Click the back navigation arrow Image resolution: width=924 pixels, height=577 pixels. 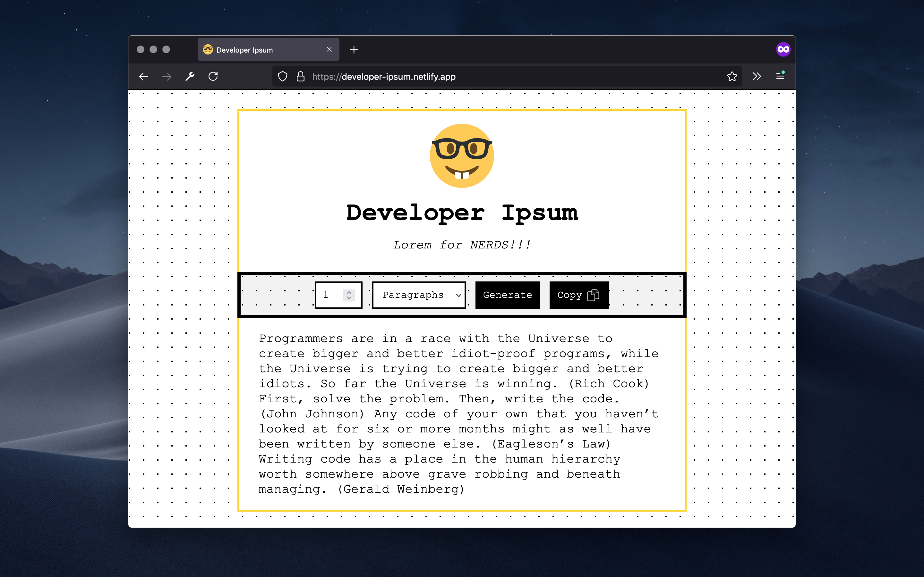coord(143,77)
